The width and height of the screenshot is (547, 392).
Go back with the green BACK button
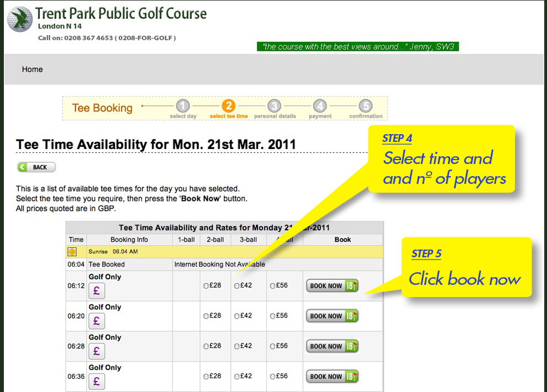click(36, 167)
